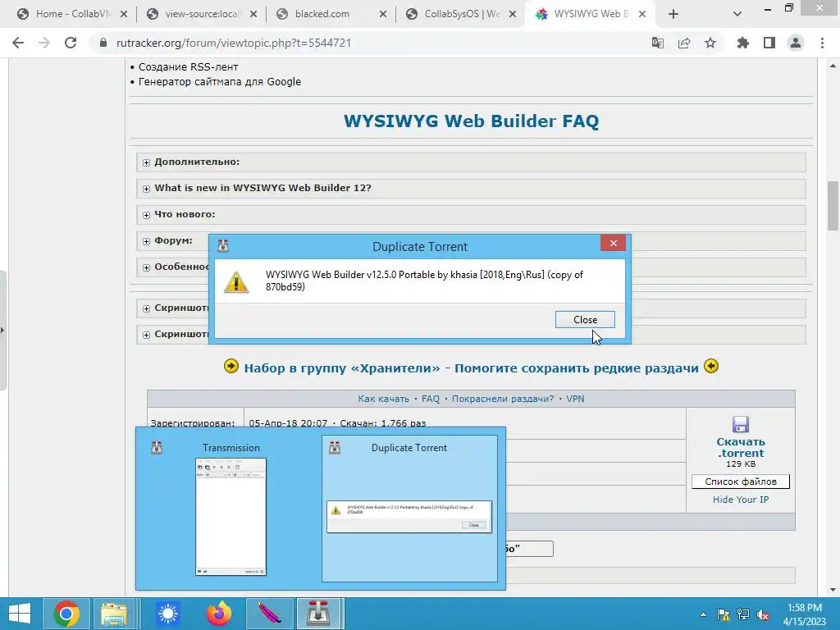Image resolution: width=840 pixels, height=630 pixels.
Task: Click Transmission taskbar icon
Action: (x=319, y=614)
